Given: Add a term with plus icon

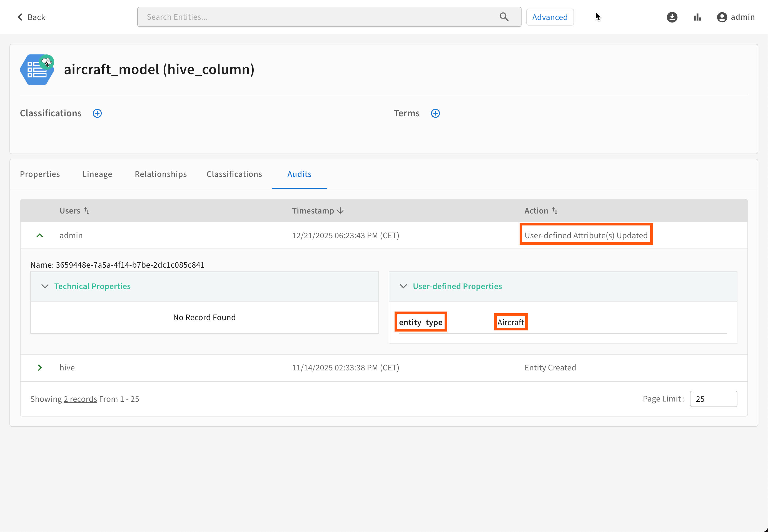Looking at the screenshot, I should pyautogui.click(x=435, y=113).
